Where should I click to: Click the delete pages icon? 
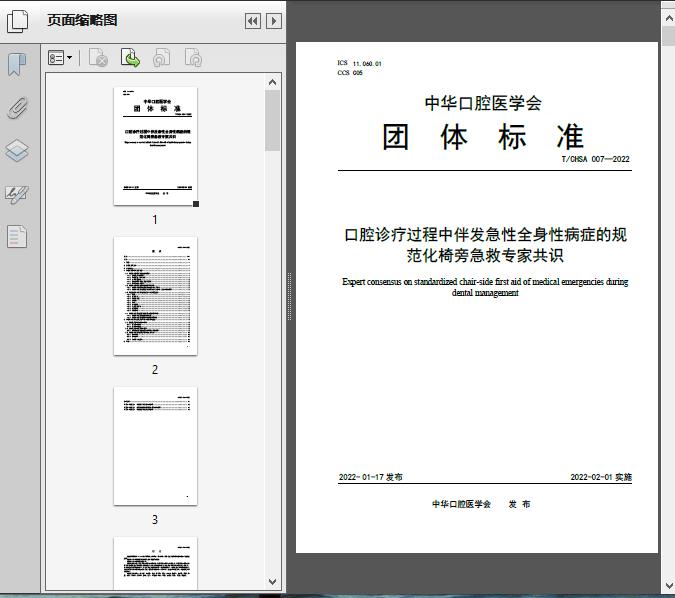point(98,59)
